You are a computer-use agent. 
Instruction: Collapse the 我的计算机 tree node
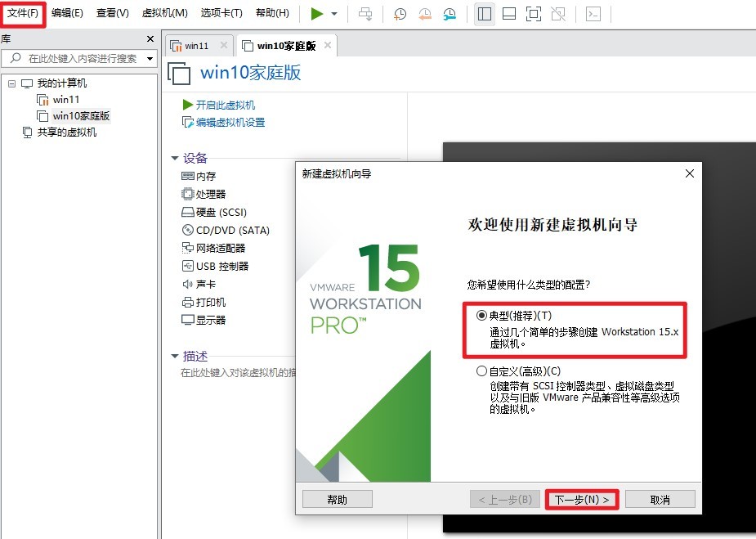[11, 83]
